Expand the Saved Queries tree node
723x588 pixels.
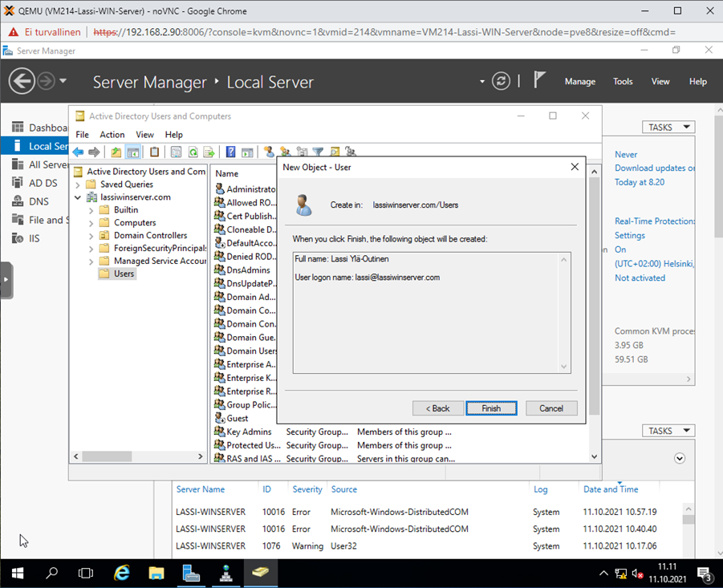[78, 185]
